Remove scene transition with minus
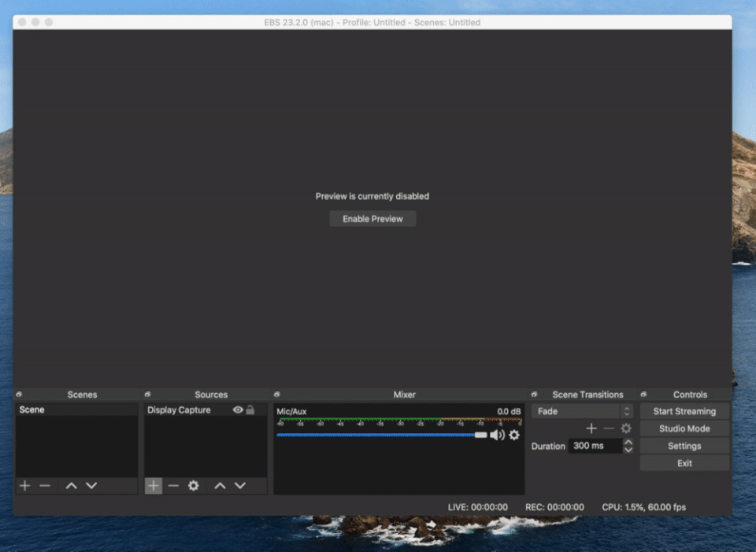756x552 pixels. point(609,428)
